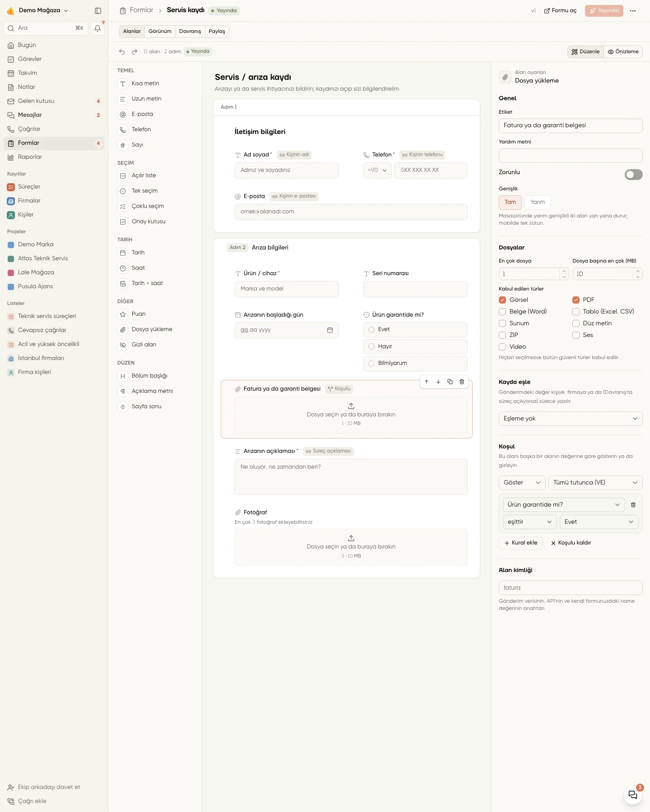The image size is (650, 812).
Task: Click Koşulu kaldır button
Action: pos(571,543)
